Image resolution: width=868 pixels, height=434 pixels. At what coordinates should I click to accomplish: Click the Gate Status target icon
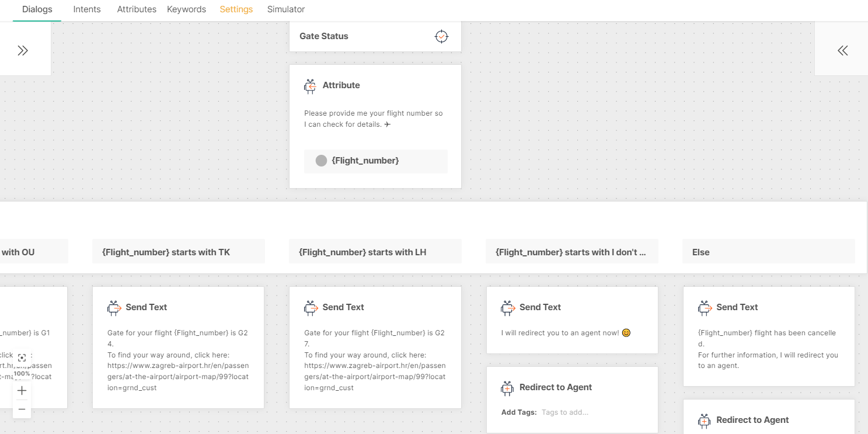tap(441, 36)
